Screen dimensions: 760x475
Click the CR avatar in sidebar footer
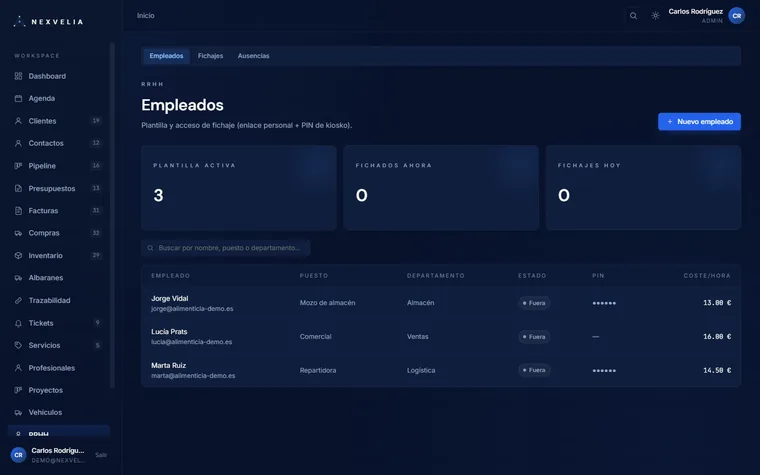tap(18, 455)
